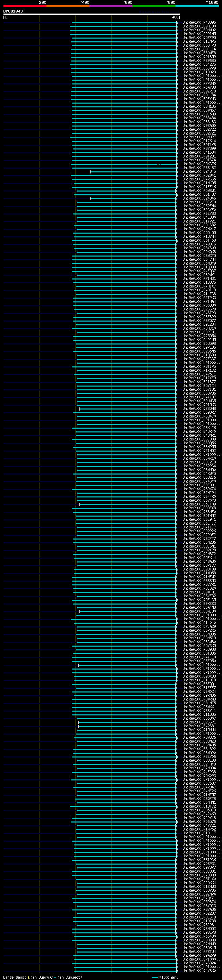This screenshot has width=222, height=980.
Task: Select label UniRef100_A7P3H0
Action: click(x=199, y=84)
